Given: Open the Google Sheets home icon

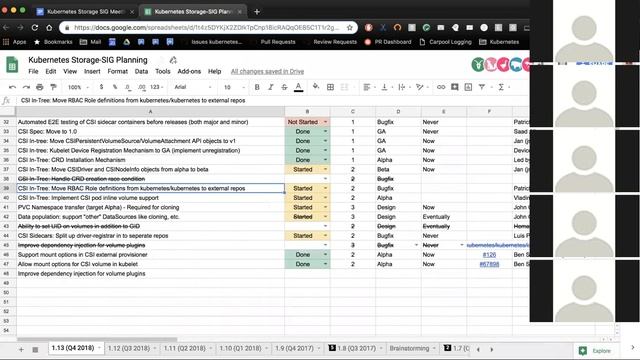Looking at the screenshot, I should (12, 65).
